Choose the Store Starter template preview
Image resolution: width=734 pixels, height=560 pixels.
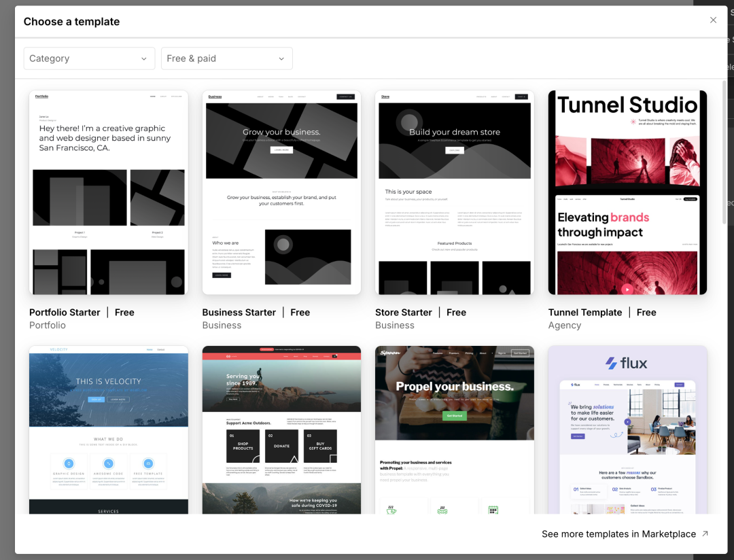(455, 192)
